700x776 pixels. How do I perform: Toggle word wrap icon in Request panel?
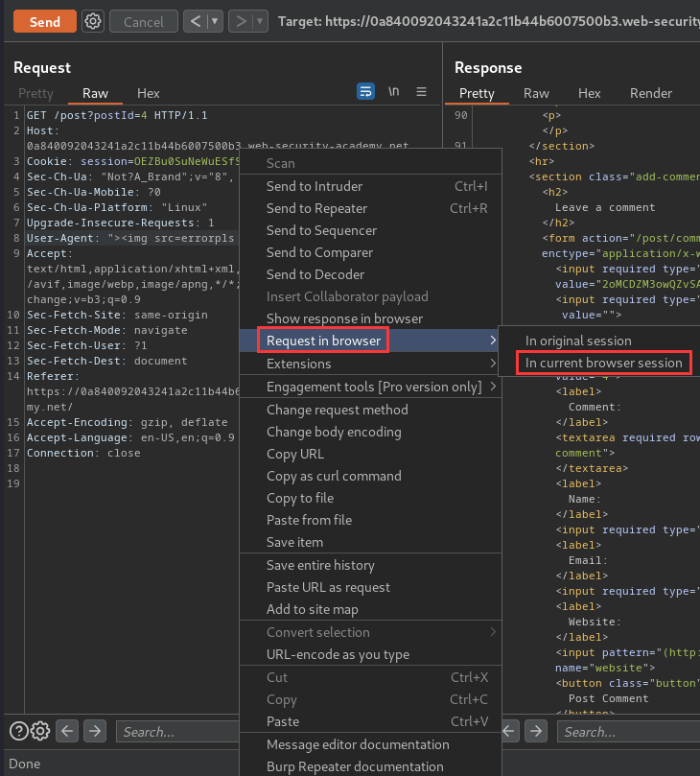point(365,91)
